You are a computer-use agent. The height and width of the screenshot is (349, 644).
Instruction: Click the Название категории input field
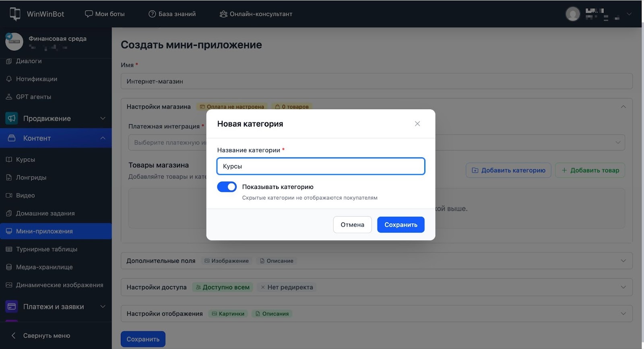click(320, 166)
